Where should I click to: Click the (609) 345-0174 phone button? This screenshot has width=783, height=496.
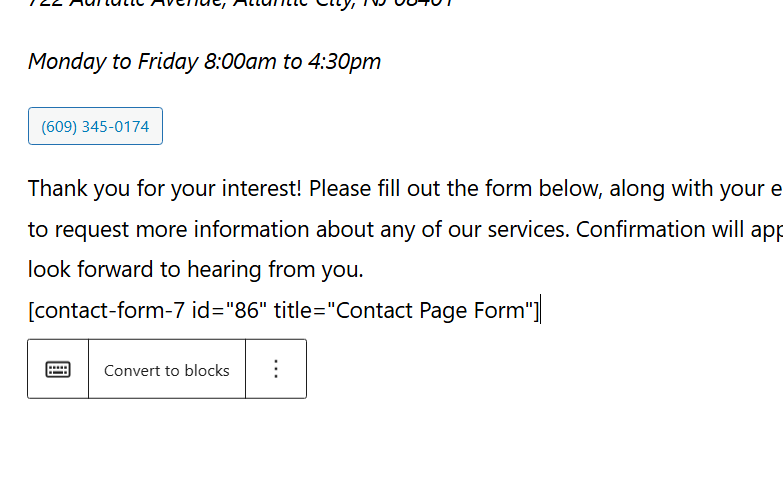click(x=95, y=126)
